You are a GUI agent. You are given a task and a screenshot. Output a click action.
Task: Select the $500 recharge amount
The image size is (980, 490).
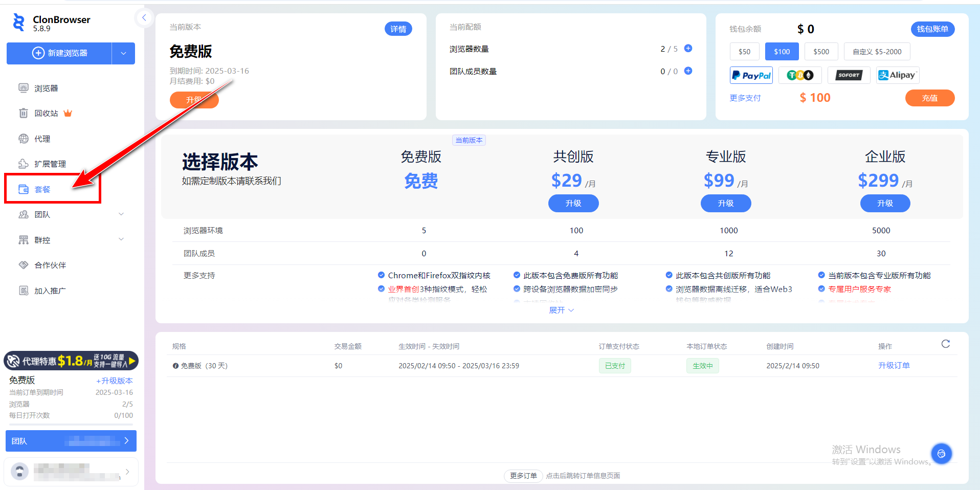pyautogui.click(x=821, y=52)
